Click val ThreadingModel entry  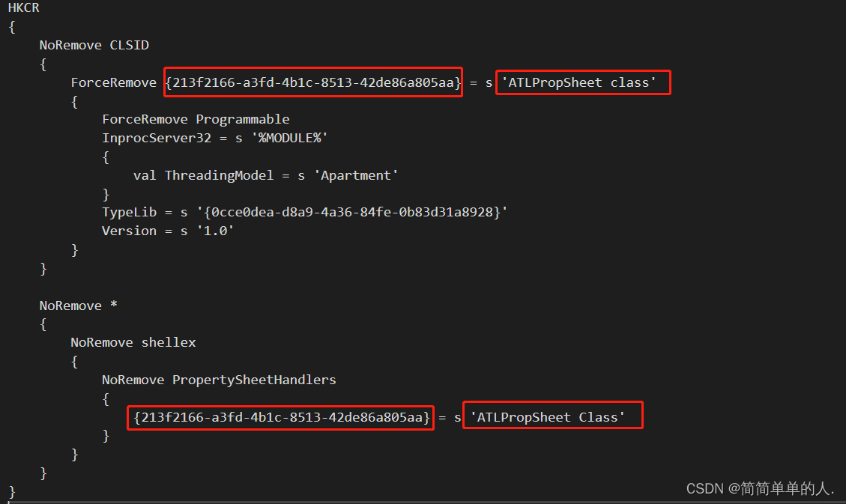[x=203, y=175]
